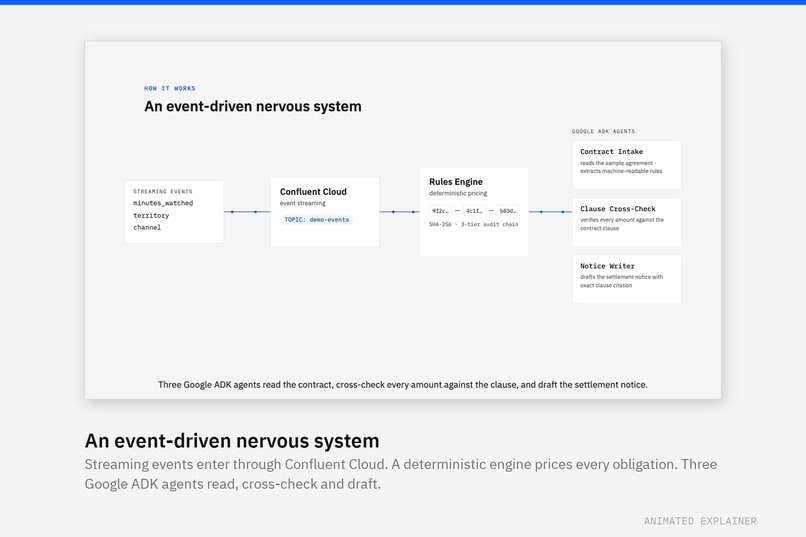Viewport: 806px width, 537px height.
Task: Click the paragraph 'Streaming events enter through Confluent Cloud'
Action: [401, 474]
